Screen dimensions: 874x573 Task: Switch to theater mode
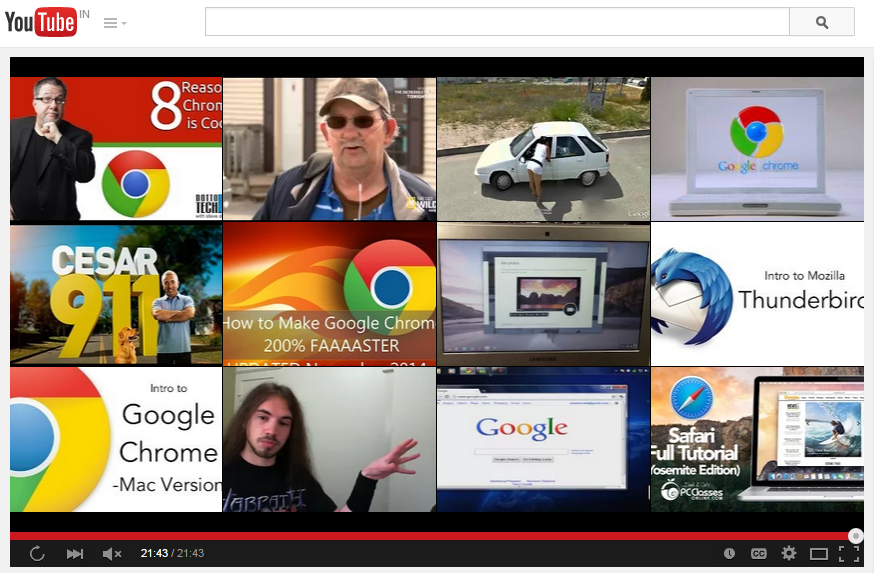[818, 553]
